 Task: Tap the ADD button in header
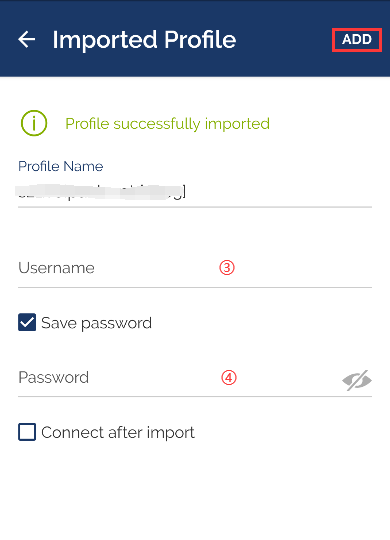(357, 40)
